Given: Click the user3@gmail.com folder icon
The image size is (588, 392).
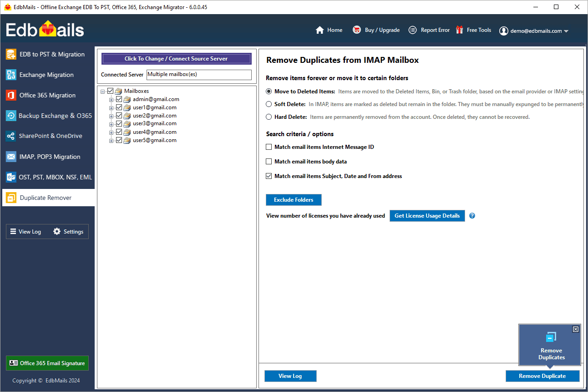Looking at the screenshot, I should coord(127,124).
